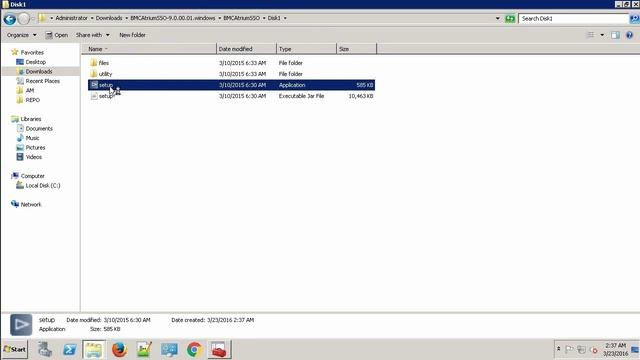Click the Action Center flag icon
The height and width of the screenshot is (360, 640).
click(x=569, y=350)
